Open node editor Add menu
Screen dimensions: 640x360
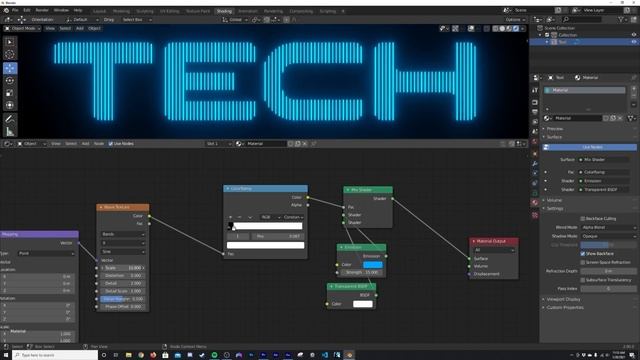pos(85,144)
